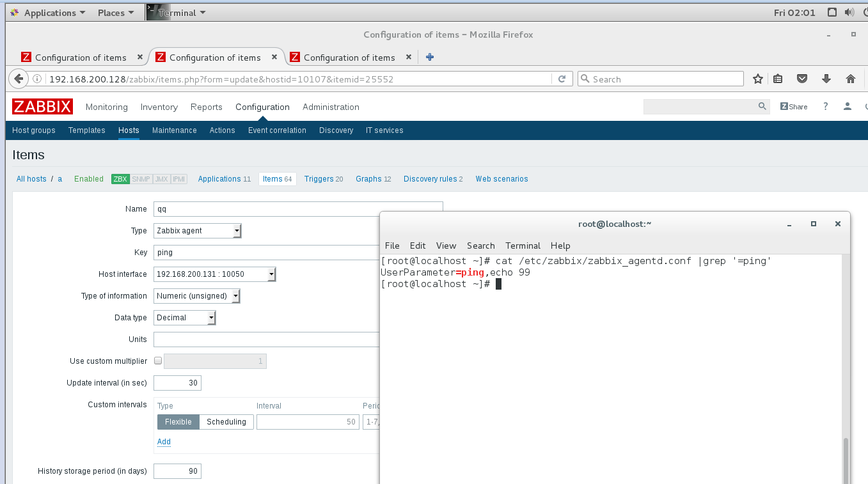Image resolution: width=868 pixels, height=484 pixels.
Task: Click the Zabbix search magnifier icon
Action: point(762,107)
